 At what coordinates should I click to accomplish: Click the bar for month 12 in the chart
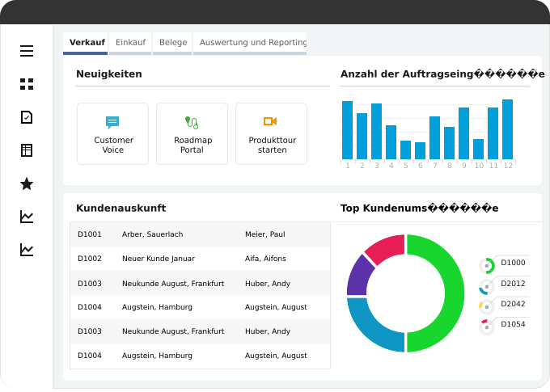(507, 129)
